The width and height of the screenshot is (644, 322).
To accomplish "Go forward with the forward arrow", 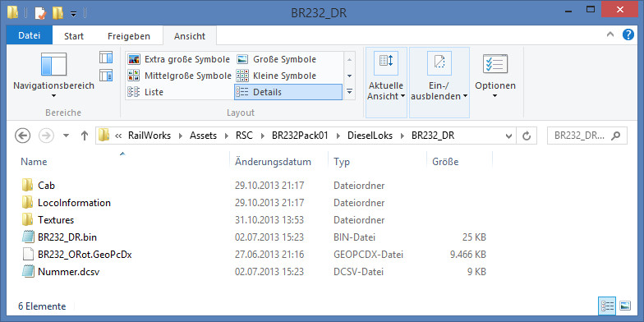I will tap(46, 136).
